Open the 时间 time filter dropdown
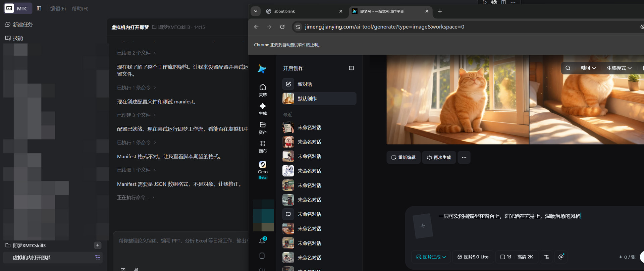 588,68
